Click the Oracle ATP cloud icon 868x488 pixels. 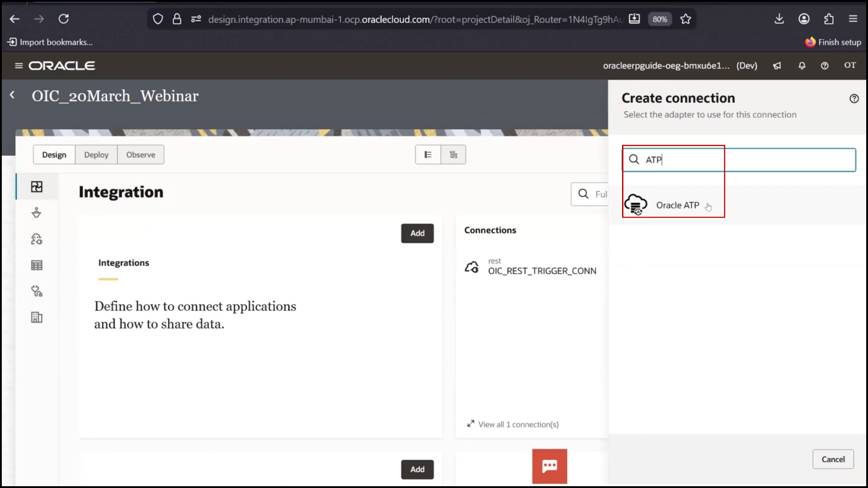[x=636, y=205]
